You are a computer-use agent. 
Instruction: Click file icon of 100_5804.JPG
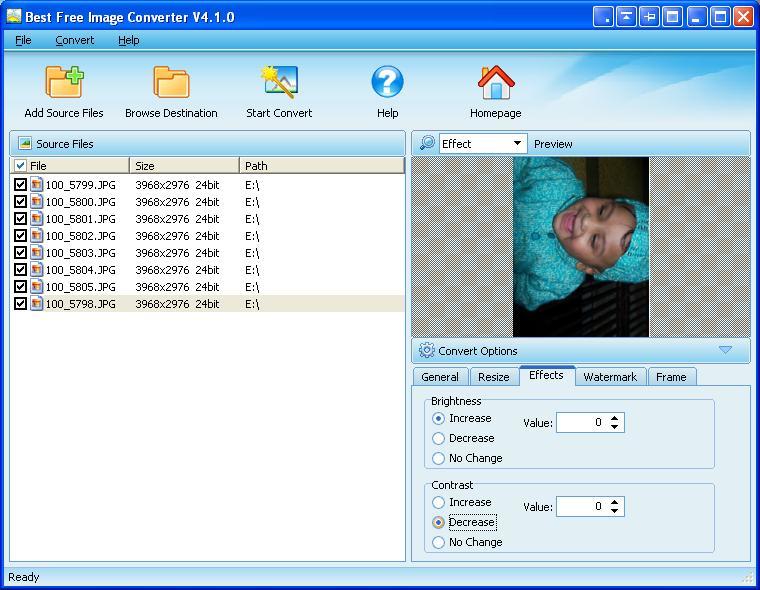coord(37,269)
